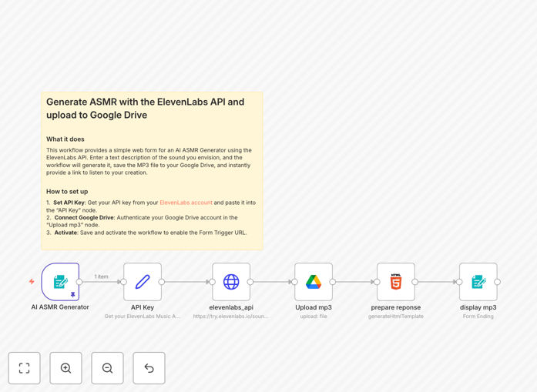537x392 pixels.
Task: Open the prepare reponse HTML5 node
Action: tap(396, 282)
